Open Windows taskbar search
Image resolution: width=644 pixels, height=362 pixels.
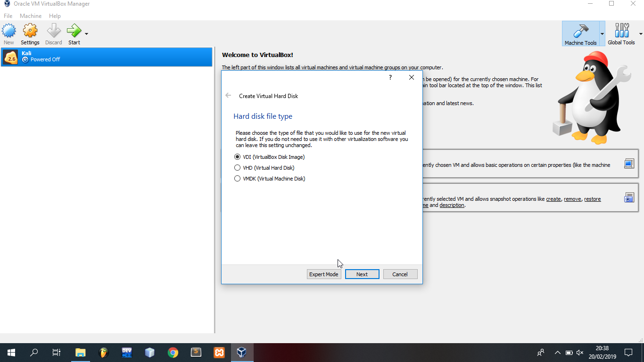(x=34, y=353)
